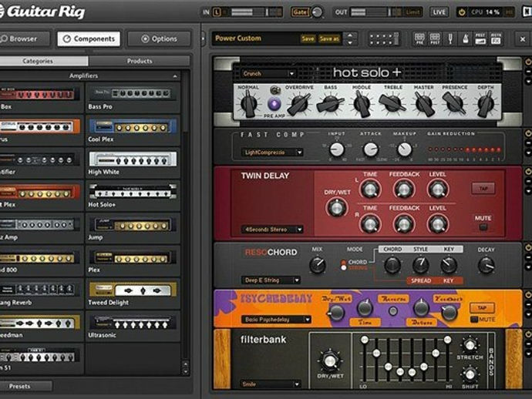Show the Preset Volume module
This screenshot has width=532, height=399.
tap(480, 39)
